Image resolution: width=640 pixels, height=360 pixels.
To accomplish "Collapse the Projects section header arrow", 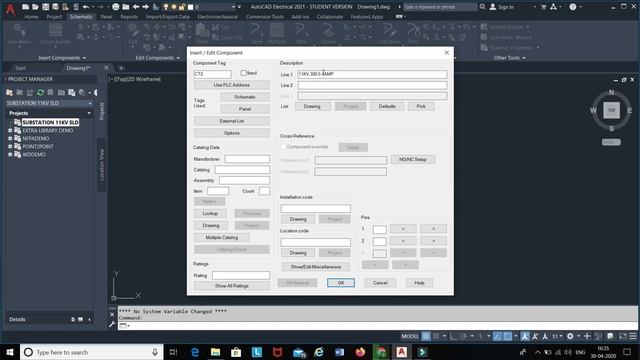I will [89, 113].
